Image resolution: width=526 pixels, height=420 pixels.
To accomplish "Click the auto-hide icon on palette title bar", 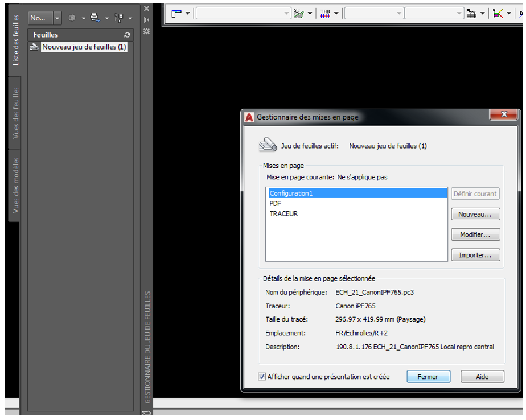I will [147, 20].
